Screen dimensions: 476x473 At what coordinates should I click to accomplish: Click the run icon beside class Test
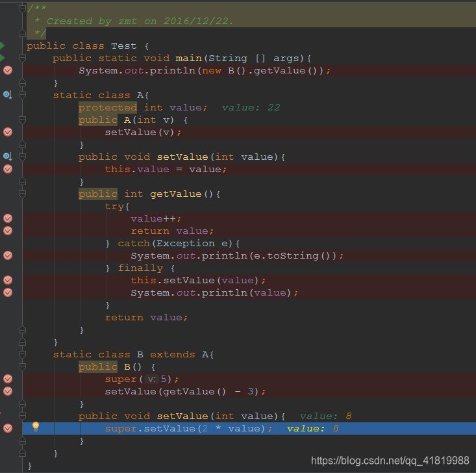2,45
